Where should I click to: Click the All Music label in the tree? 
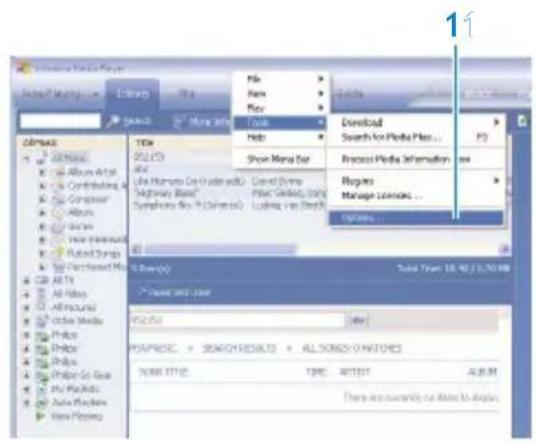point(69,158)
